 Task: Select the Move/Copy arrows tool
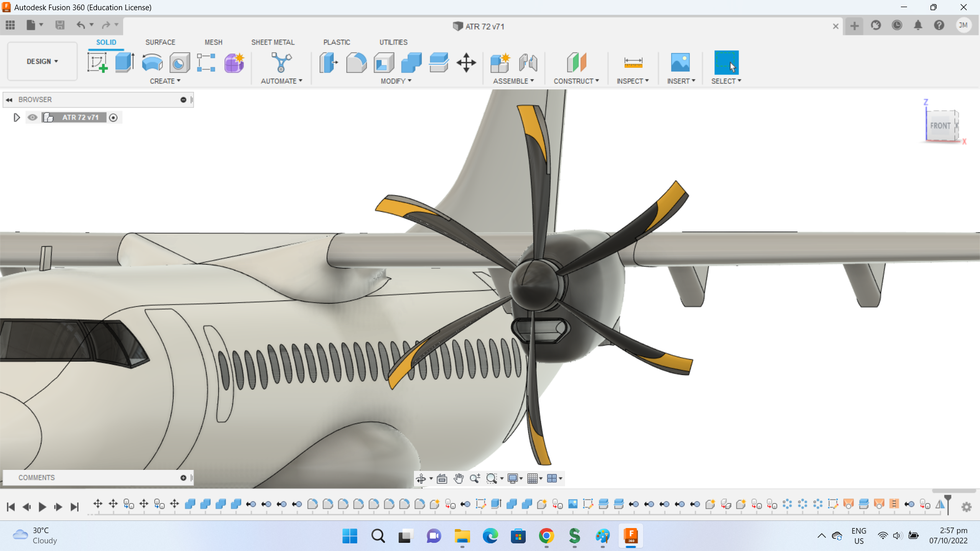pos(466,63)
